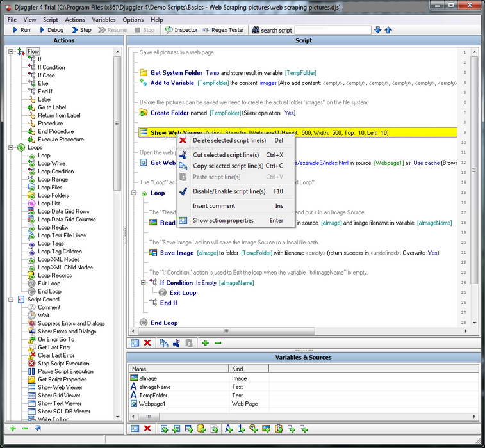Click Create Folder script line icon
485x448 pixels.
tap(144, 113)
